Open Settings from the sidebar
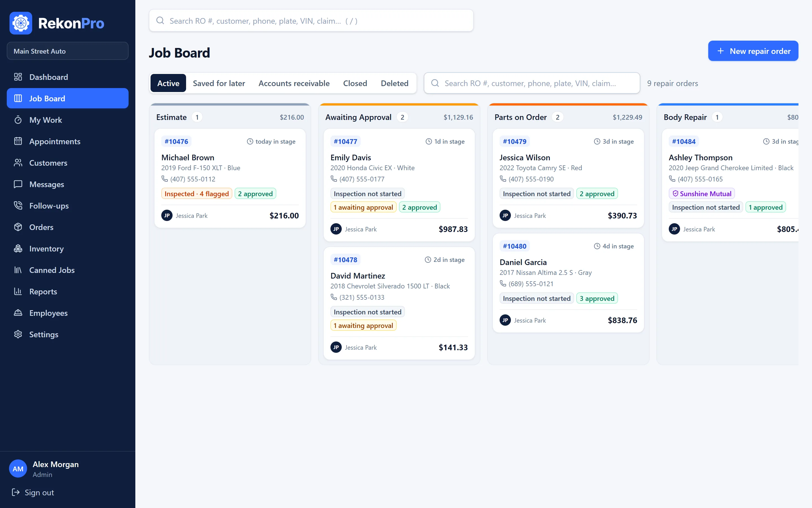The image size is (812, 508). tap(67, 334)
